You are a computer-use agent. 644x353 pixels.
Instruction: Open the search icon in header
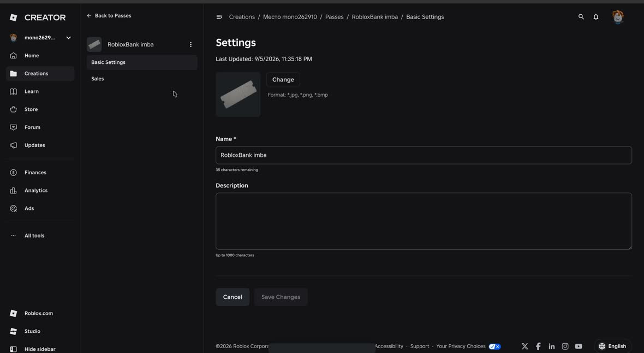tap(581, 17)
